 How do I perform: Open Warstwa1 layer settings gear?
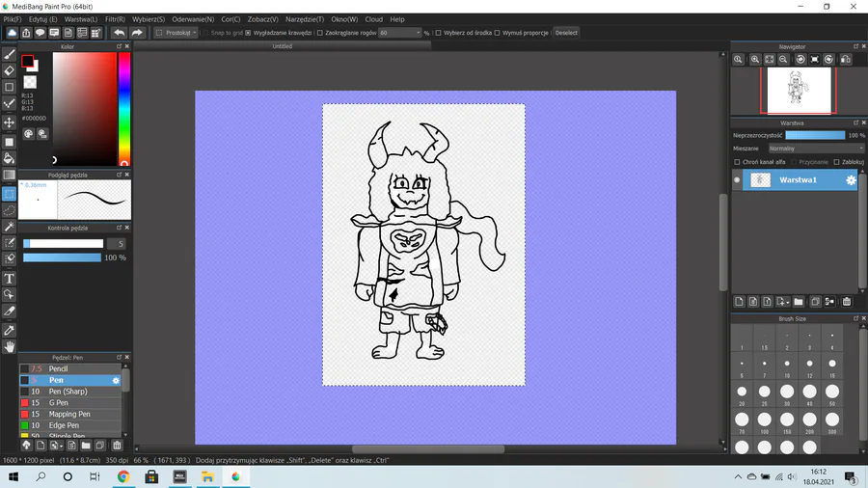click(x=851, y=179)
